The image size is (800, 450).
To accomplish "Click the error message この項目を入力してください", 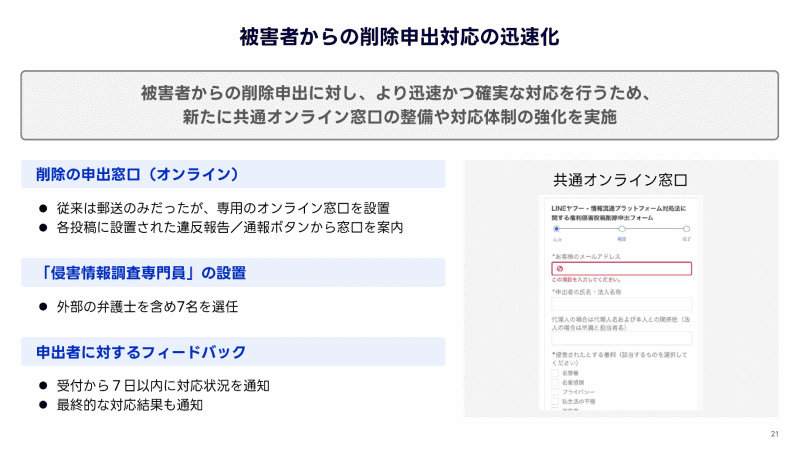I will 586,280.
